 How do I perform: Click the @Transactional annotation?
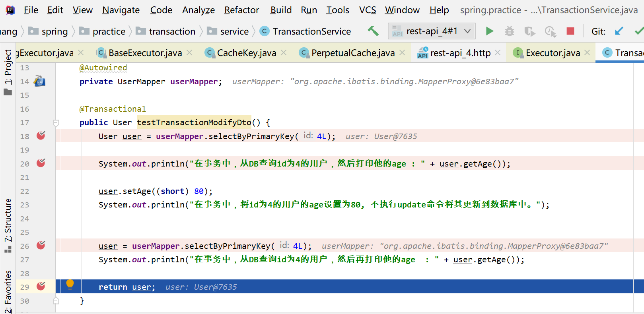coord(113,109)
